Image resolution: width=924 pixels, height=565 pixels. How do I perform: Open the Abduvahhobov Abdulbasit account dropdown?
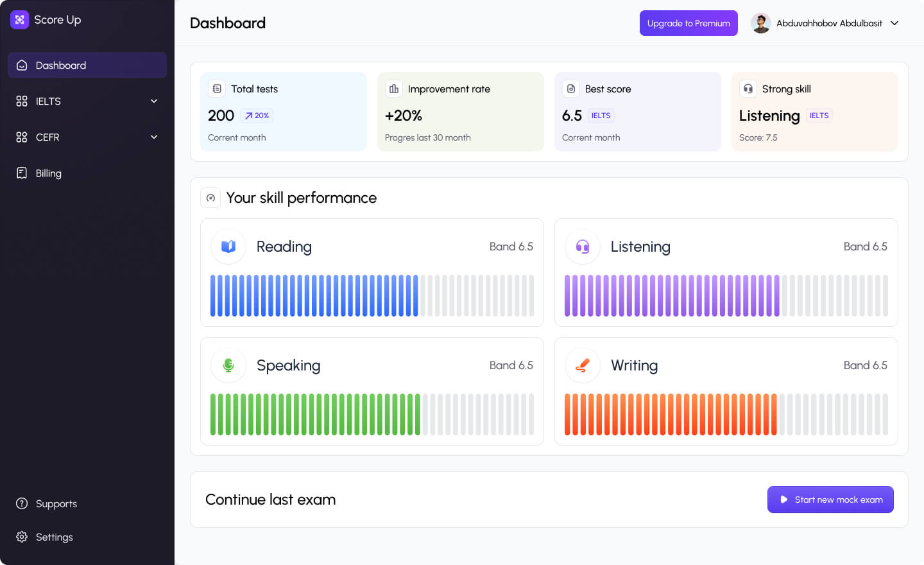[894, 23]
